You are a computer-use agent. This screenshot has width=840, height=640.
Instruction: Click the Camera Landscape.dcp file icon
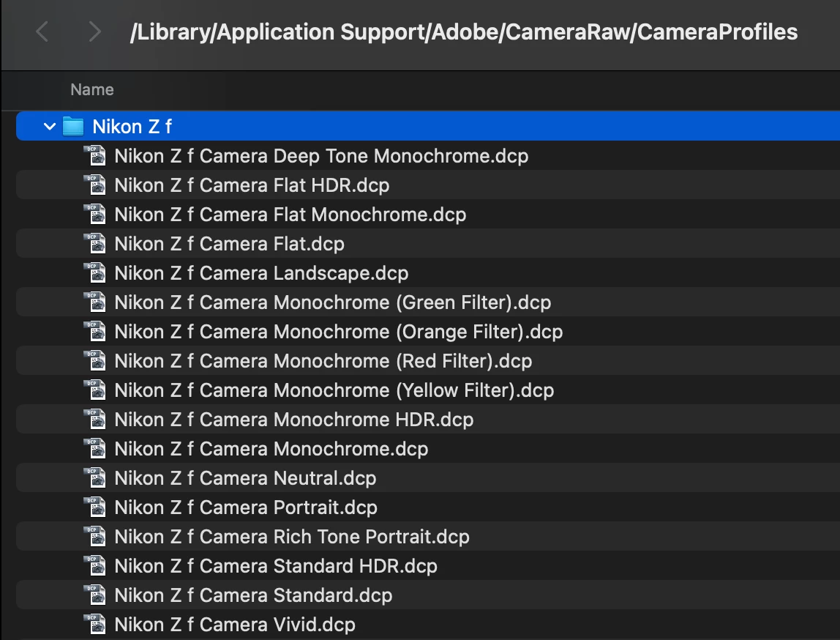pos(95,273)
